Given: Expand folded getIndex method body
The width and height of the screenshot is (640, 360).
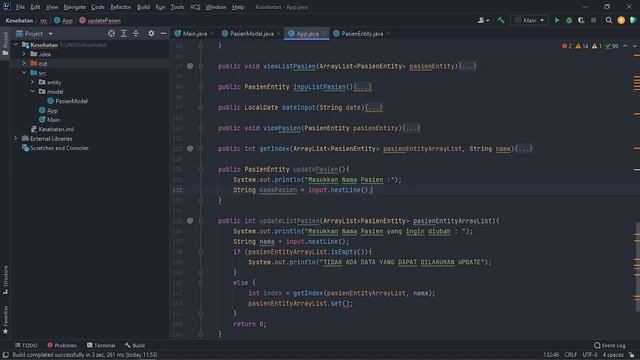Looking at the screenshot, I should (524, 149).
